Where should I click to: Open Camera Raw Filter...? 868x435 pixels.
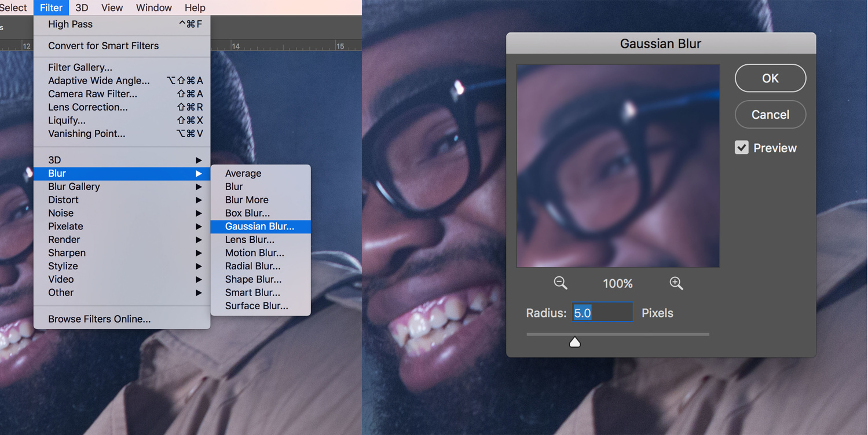[93, 94]
